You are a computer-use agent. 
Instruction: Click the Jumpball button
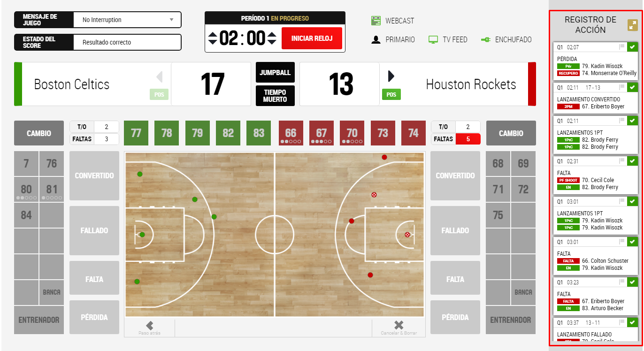275,72
